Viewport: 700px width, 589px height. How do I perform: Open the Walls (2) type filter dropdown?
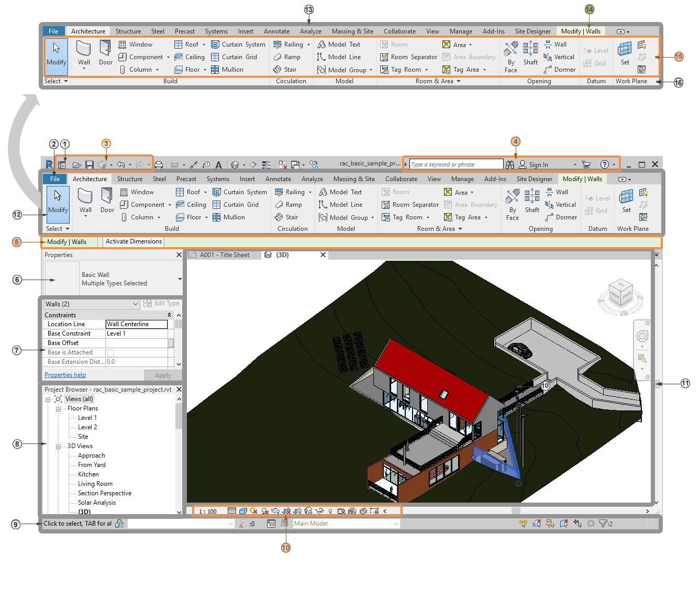pyautogui.click(x=136, y=304)
